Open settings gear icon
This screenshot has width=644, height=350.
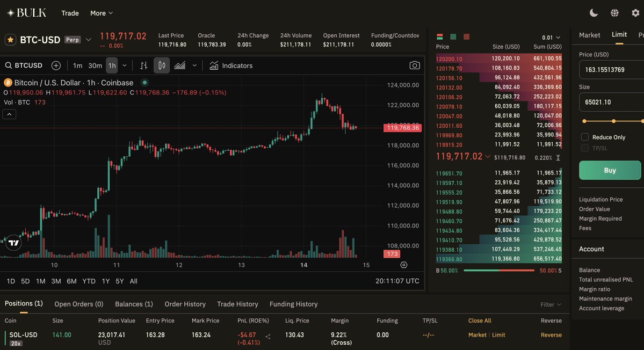tap(635, 13)
